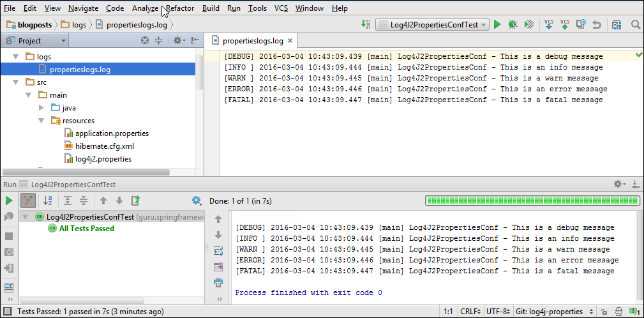Toggle sort tests alphabetically
Image resolution: width=644 pixels, height=318 pixels.
48,201
